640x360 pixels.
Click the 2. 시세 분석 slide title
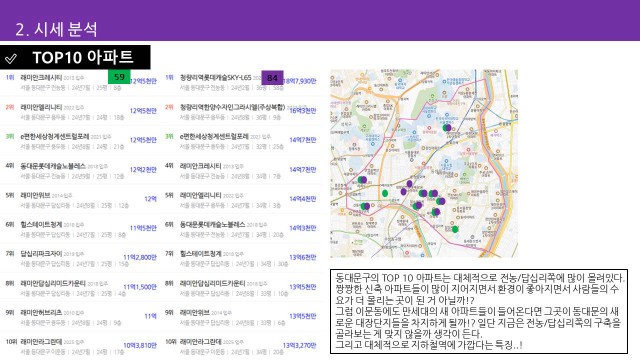[56, 29]
